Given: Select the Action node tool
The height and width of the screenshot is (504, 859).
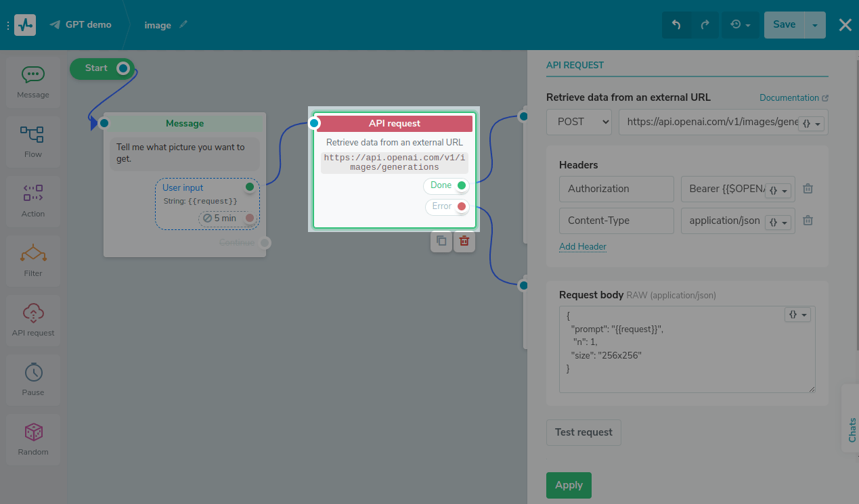Looking at the screenshot, I should coord(32,200).
